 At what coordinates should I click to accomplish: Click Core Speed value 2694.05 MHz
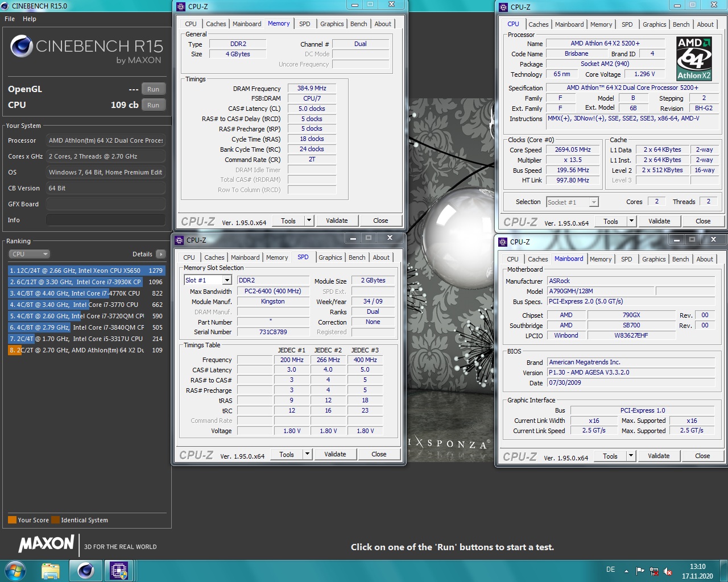pyautogui.click(x=573, y=149)
